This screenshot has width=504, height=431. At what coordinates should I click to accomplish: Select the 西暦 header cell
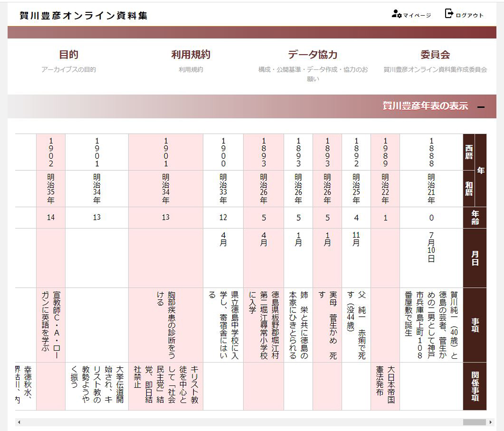(x=469, y=152)
